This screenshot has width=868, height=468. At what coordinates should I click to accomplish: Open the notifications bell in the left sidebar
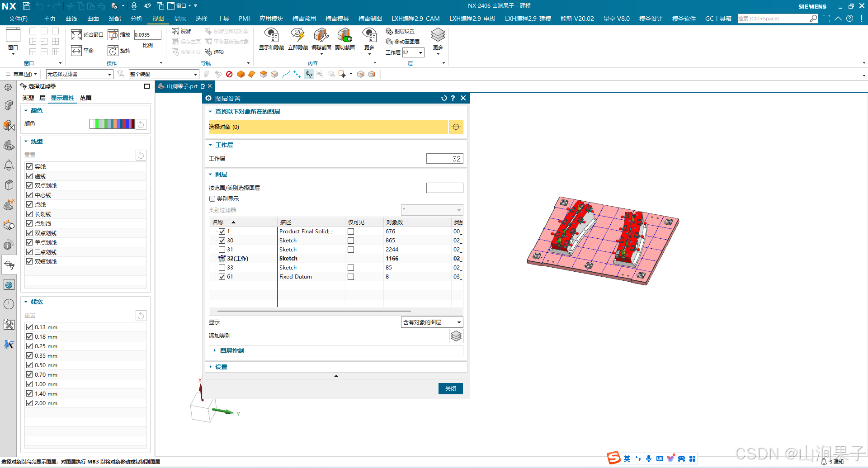point(9,165)
